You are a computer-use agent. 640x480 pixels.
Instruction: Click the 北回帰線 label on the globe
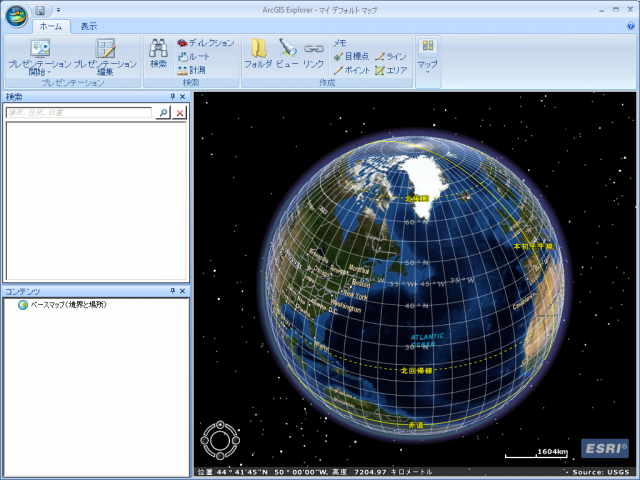(416, 371)
